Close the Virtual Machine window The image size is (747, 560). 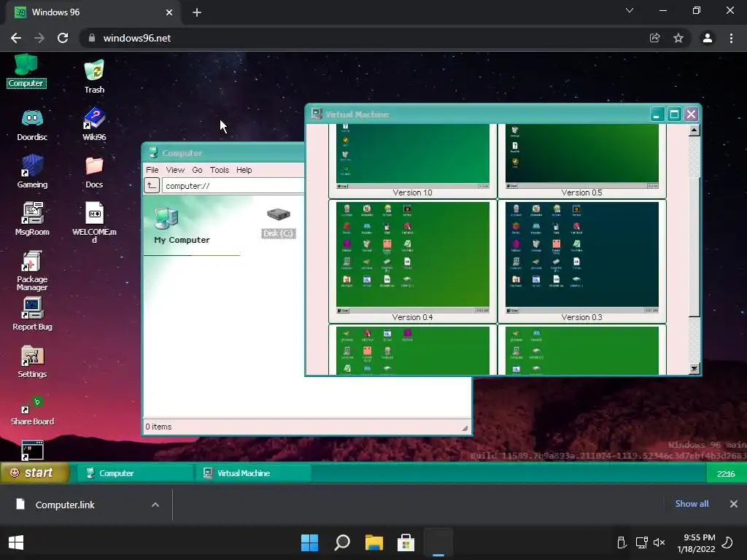click(x=692, y=114)
